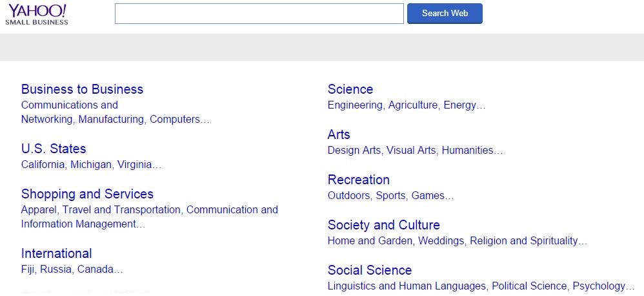The image size is (644, 296).
Task: Open the U.S. States category
Action: pos(54,149)
